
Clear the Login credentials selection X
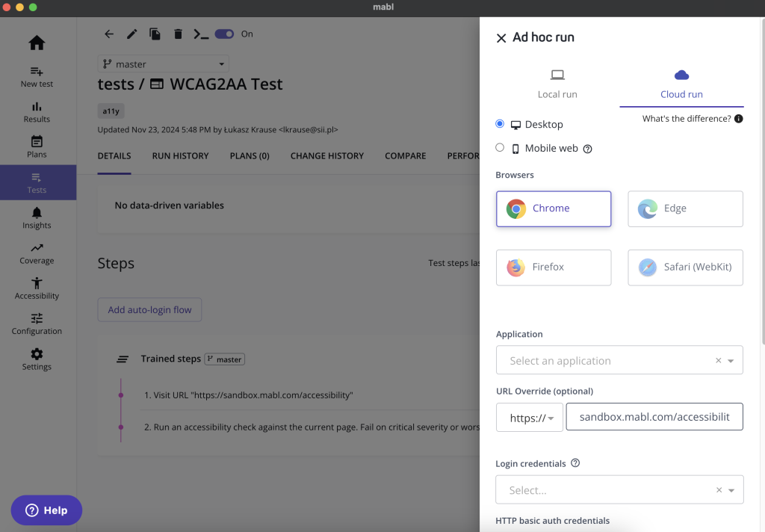tap(719, 490)
